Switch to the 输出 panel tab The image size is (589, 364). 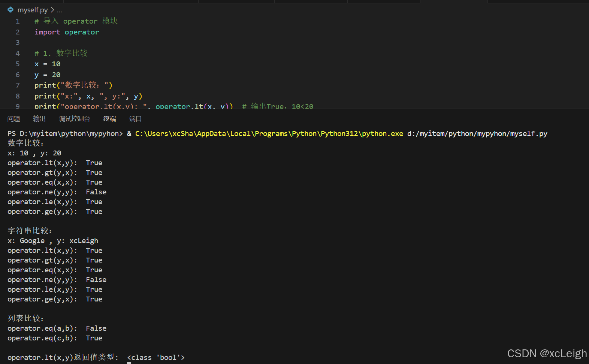39,119
